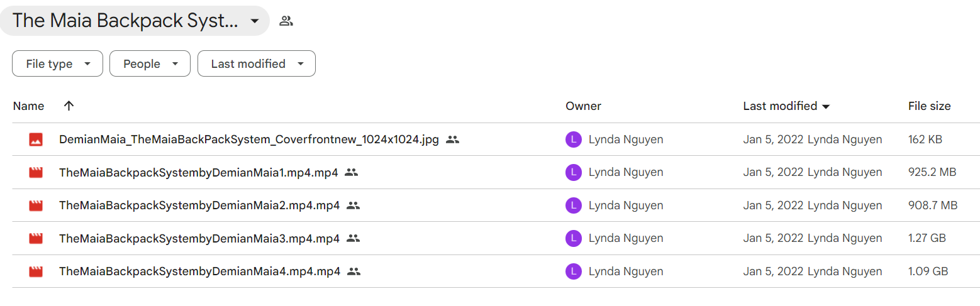Click the 908.7 MB file size
This screenshot has width=980, height=306.
[x=933, y=205]
